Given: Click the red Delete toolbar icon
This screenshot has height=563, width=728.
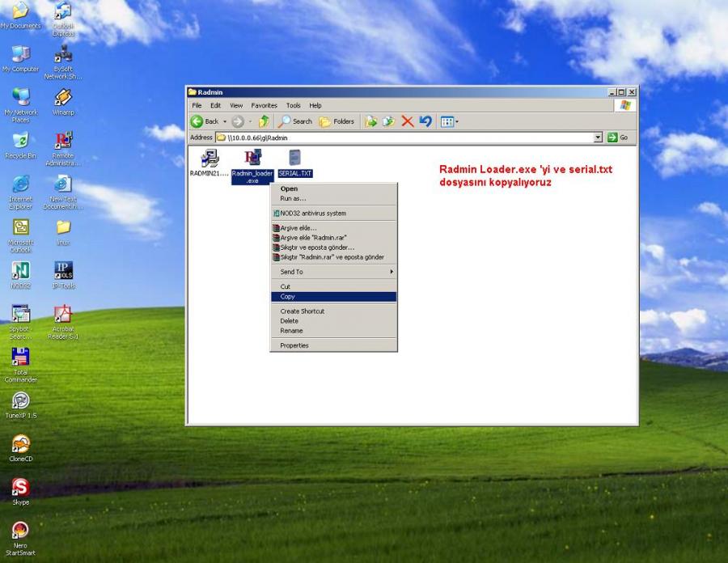Looking at the screenshot, I should click(407, 121).
